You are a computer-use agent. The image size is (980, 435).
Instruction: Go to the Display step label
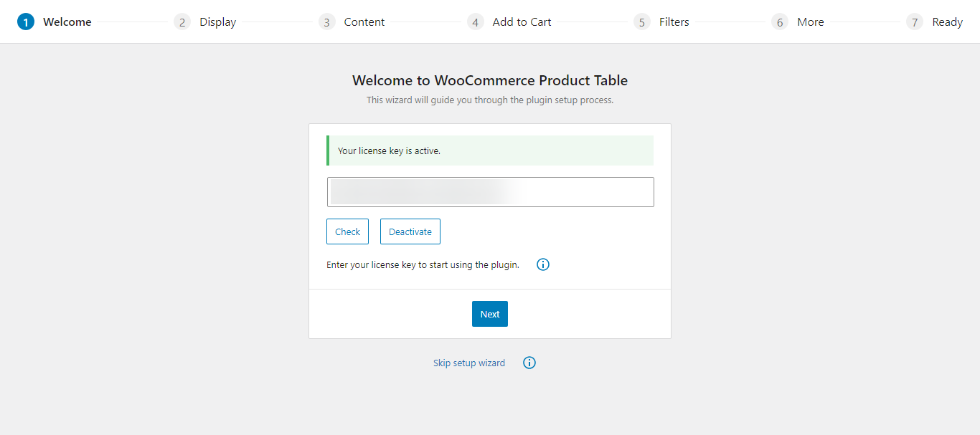tap(218, 22)
